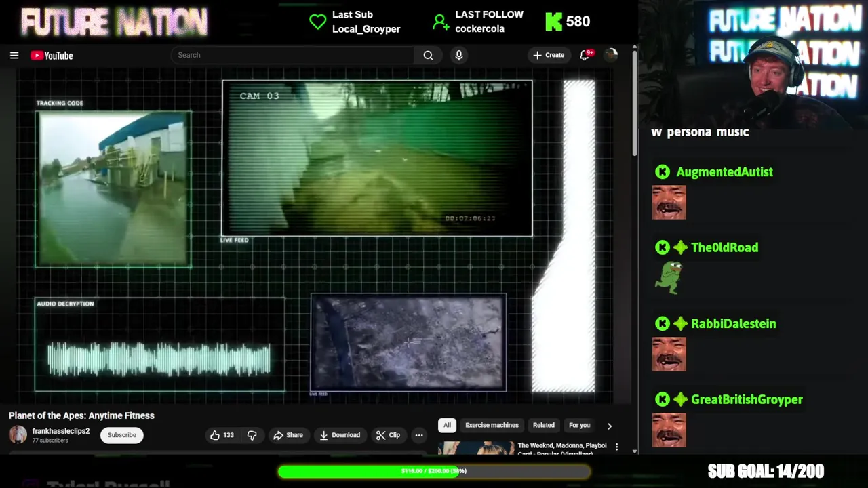868x488 pixels.
Task: Download the video
Action: pos(340,435)
